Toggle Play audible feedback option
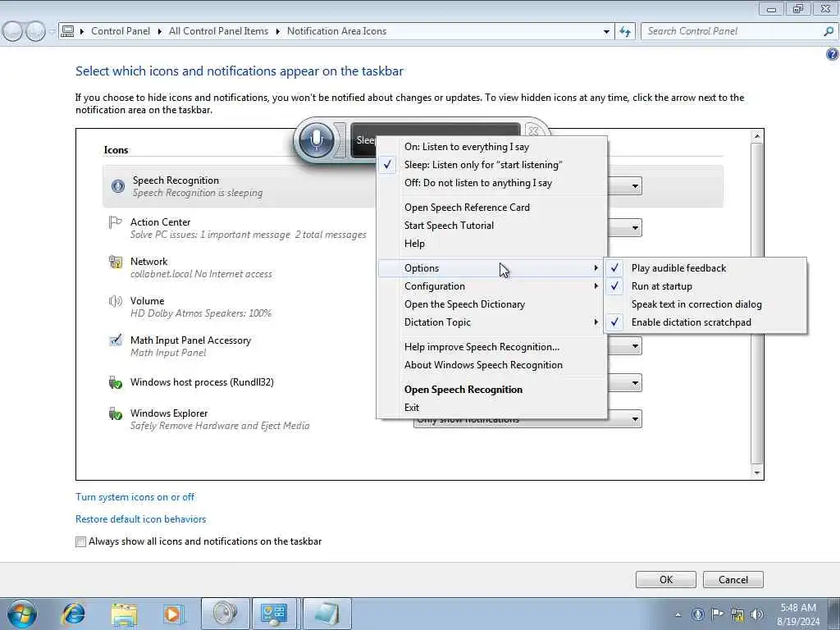840x630 pixels. pyautogui.click(x=705, y=268)
